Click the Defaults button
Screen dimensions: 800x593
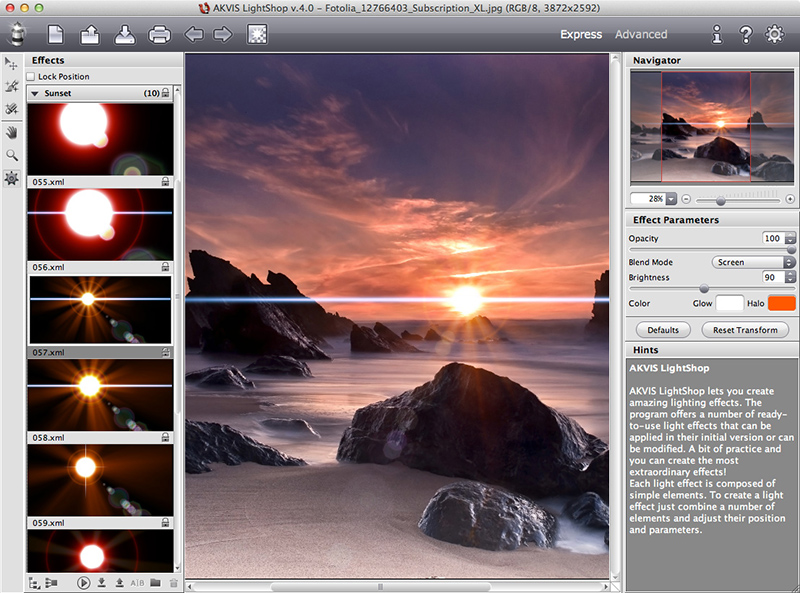point(663,330)
